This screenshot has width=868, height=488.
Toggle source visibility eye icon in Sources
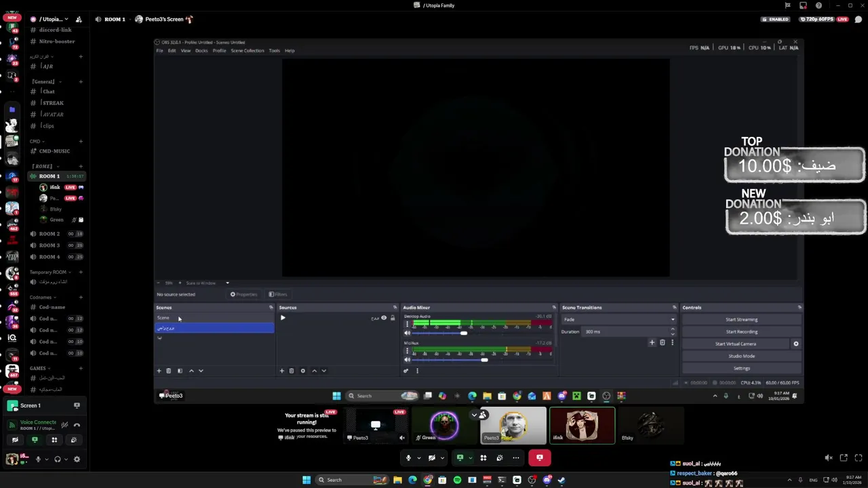[x=384, y=318]
